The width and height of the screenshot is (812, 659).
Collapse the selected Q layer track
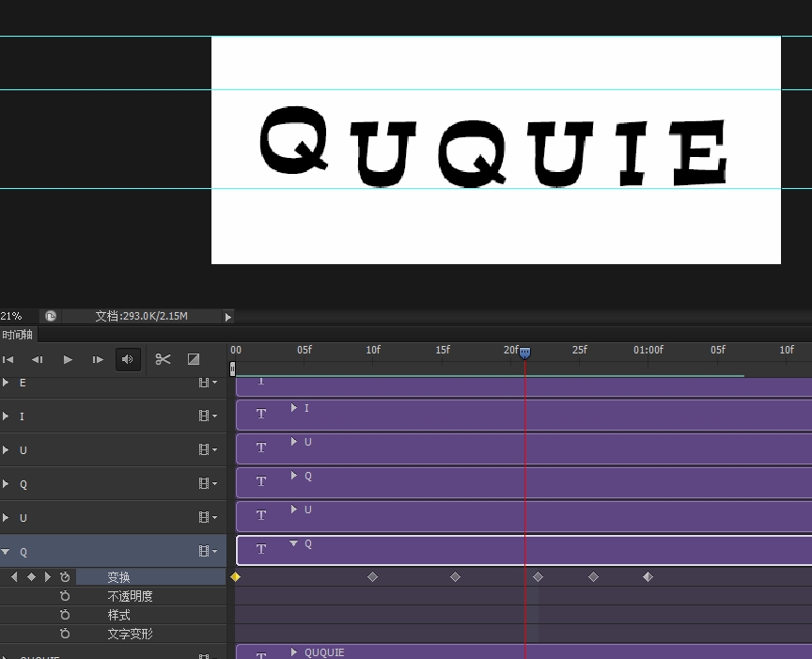pos(6,552)
